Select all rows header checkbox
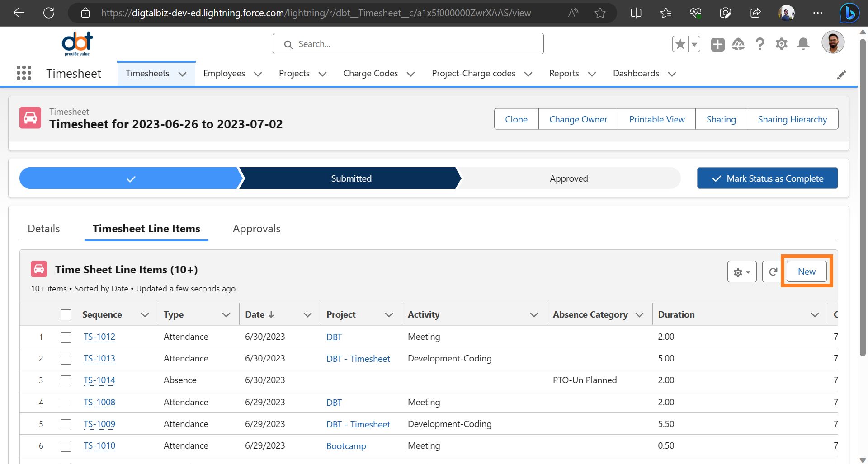The height and width of the screenshot is (464, 868). [66, 314]
